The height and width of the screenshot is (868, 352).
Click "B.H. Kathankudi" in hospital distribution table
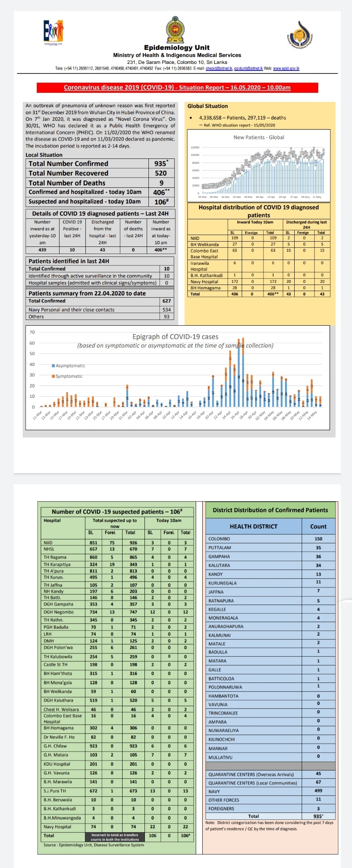click(207, 275)
